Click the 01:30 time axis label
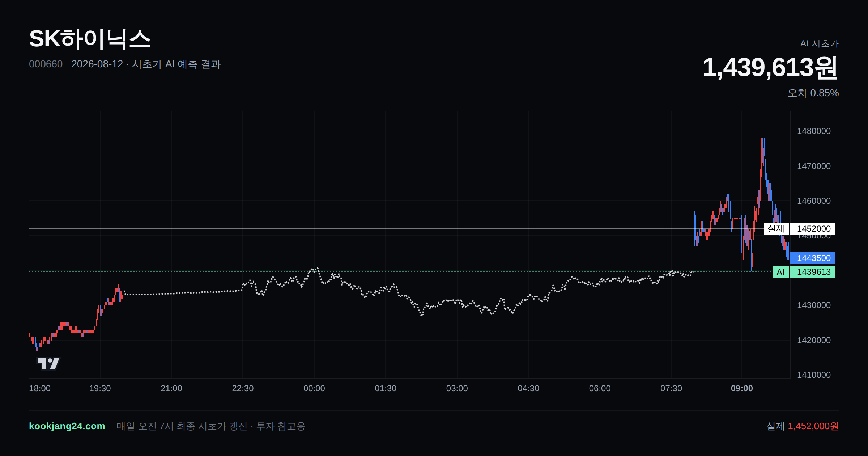This screenshot has height=456, width=868. tap(386, 388)
